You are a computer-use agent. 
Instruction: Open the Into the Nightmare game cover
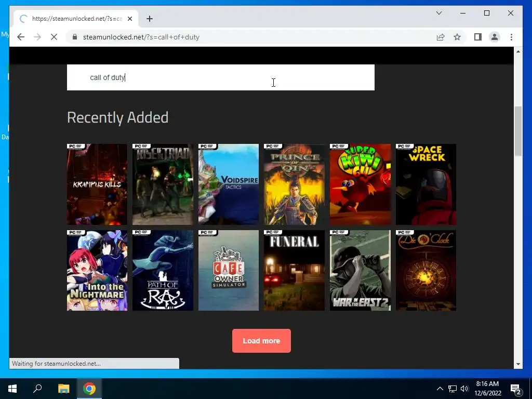coord(97,270)
